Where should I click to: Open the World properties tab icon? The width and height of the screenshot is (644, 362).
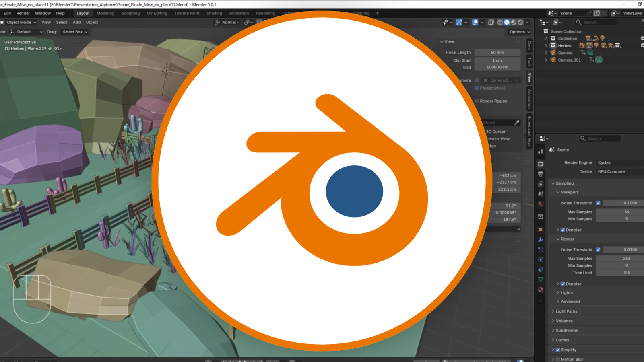(541, 204)
